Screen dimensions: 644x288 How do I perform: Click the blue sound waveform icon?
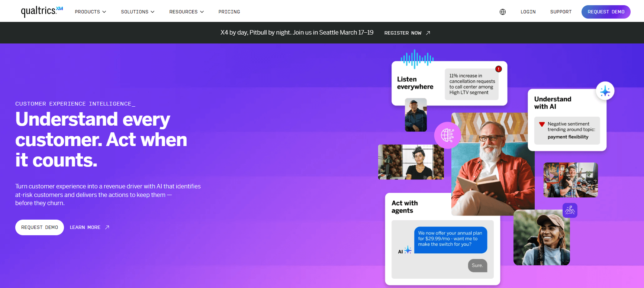point(417,59)
